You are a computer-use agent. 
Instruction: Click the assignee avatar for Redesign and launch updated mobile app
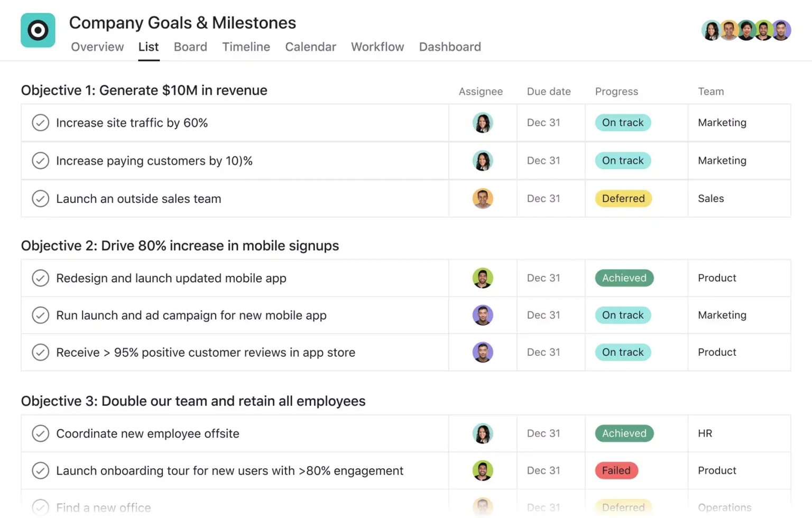482,278
